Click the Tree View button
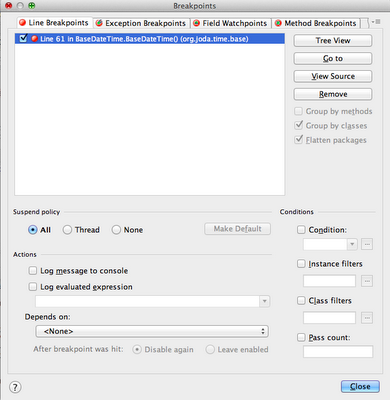Image resolution: width=390 pixels, height=400 pixels. (x=333, y=41)
